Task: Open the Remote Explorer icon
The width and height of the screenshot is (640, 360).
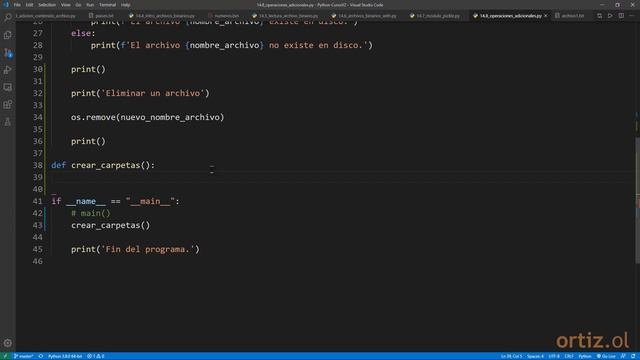Action: pos(8,87)
